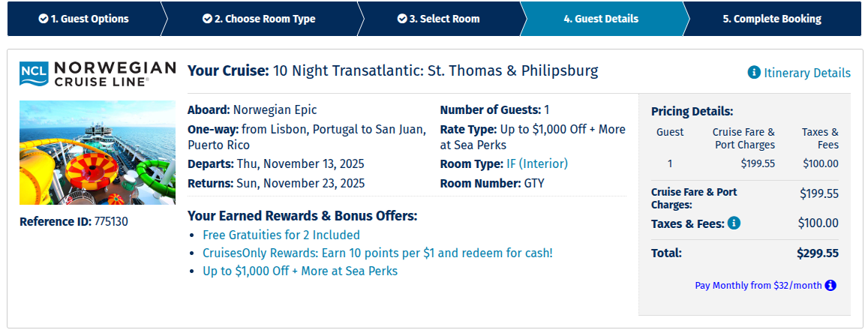Click the Pay Monthly info icon

pyautogui.click(x=830, y=285)
